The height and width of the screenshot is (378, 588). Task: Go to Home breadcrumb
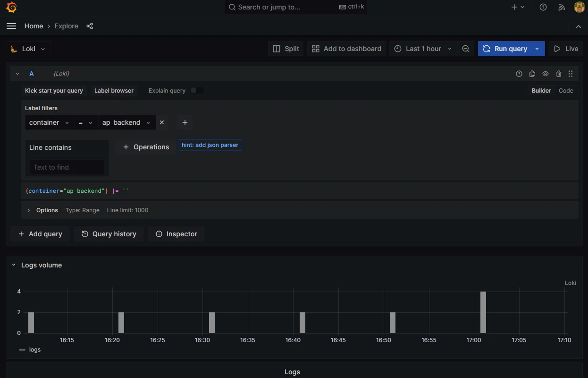coord(34,26)
